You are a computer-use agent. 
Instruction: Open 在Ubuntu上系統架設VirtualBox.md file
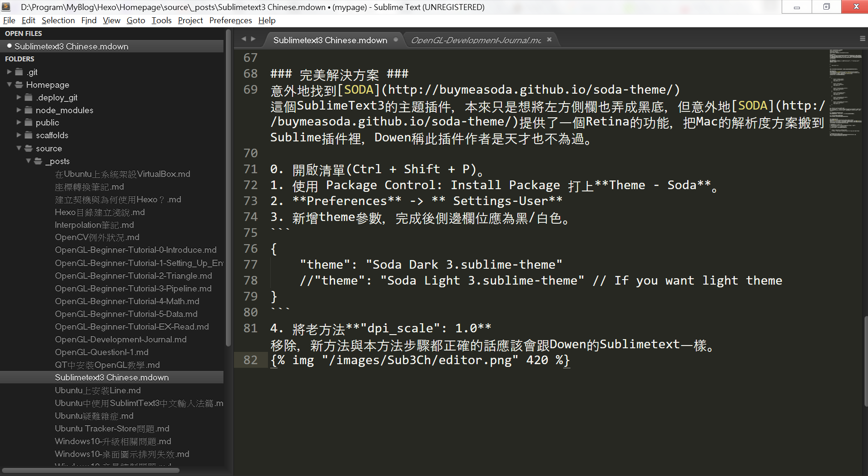(123, 174)
